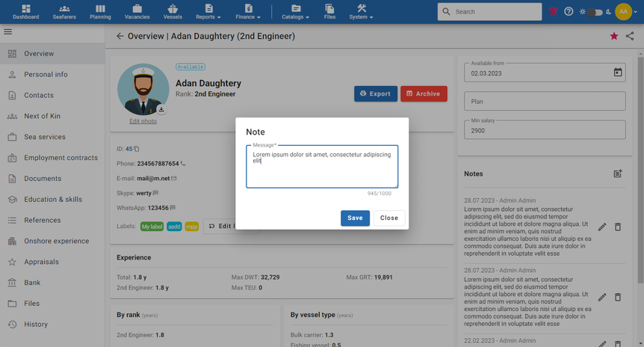Open the AA user avatar dropdown

tap(625, 12)
